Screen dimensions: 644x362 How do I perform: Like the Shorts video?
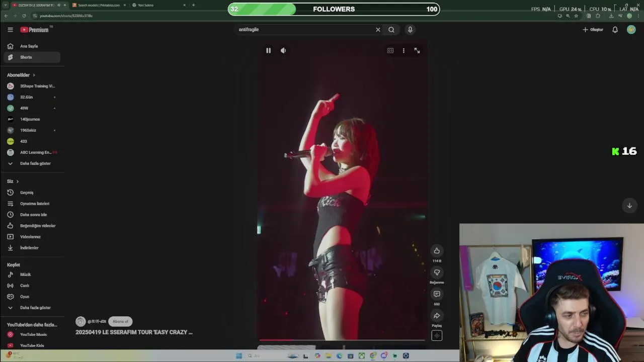437,250
